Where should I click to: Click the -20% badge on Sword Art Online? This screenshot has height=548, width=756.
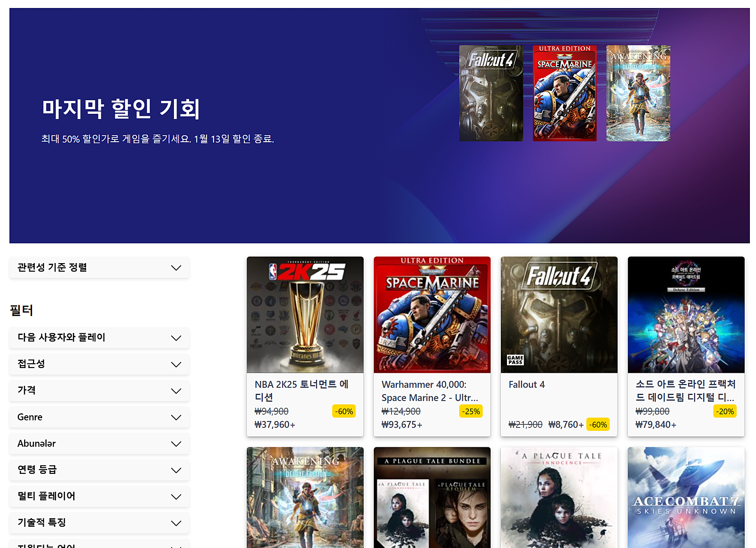pyautogui.click(x=725, y=411)
